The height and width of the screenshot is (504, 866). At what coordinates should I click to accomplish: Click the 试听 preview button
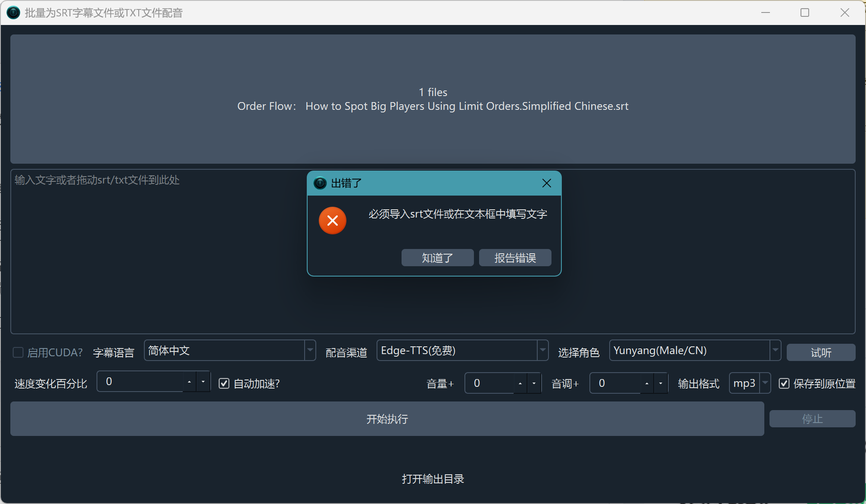tap(821, 353)
